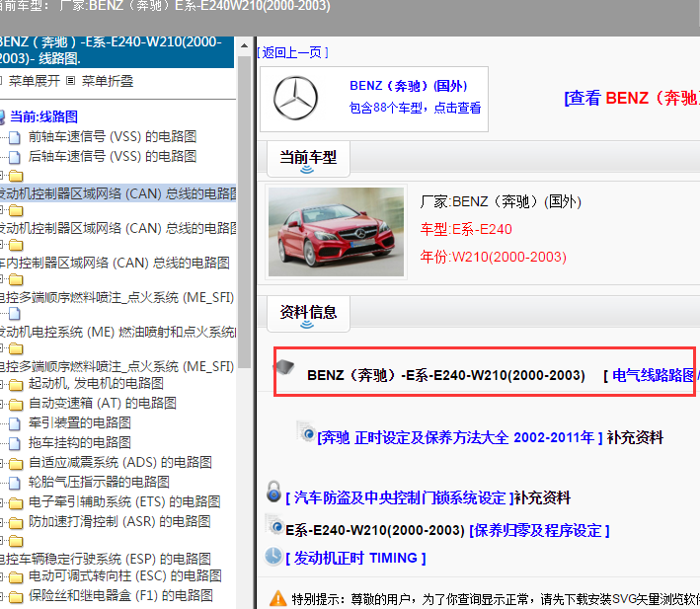Select 车内控制器区域网络 (CAN) 总线的电路图
700x609 pixels.
[115, 263]
